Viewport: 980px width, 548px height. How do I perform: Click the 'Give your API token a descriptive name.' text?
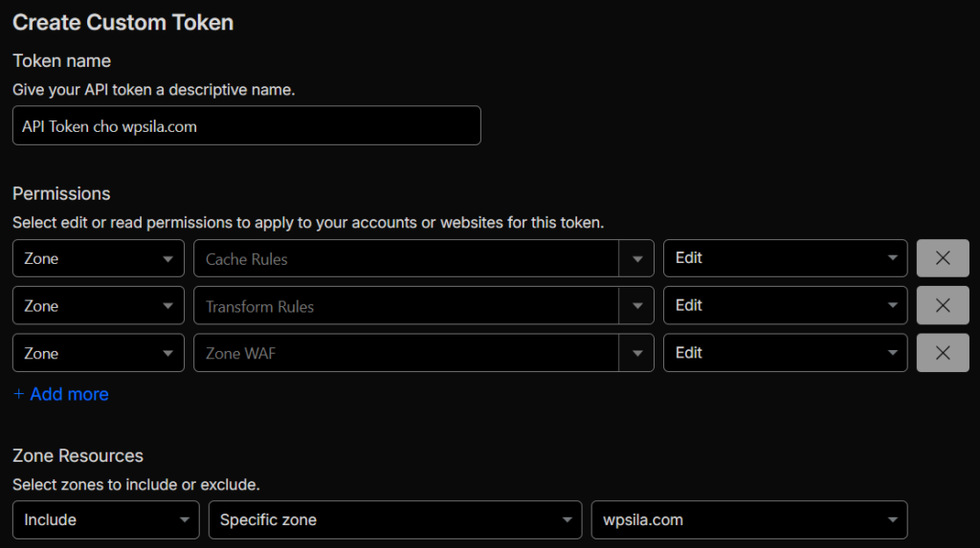[154, 90]
